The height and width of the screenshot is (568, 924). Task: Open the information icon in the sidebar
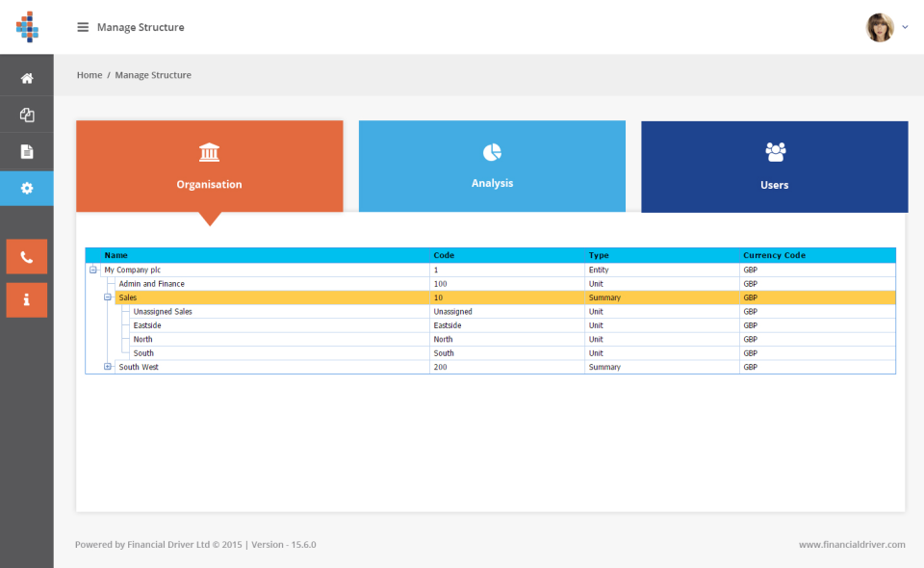point(26,300)
